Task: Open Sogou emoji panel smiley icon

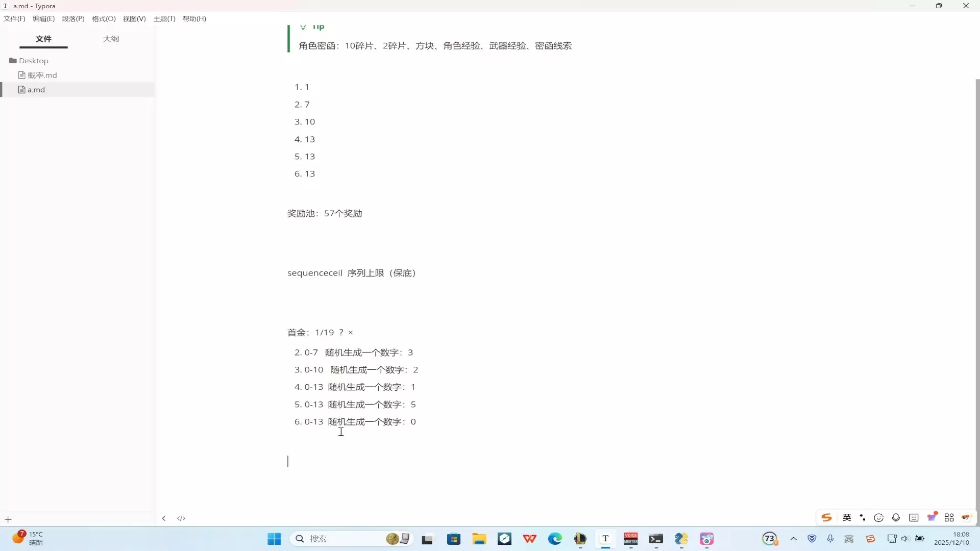Action: point(878,518)
